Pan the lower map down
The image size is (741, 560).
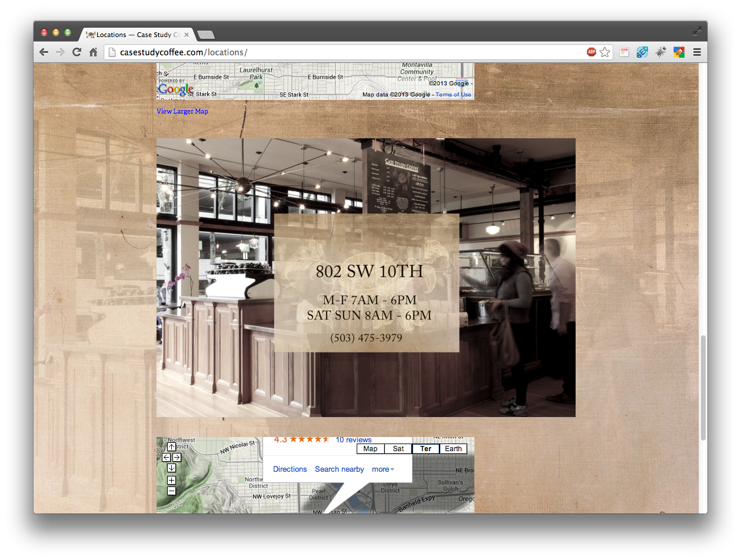coord(171,468)
